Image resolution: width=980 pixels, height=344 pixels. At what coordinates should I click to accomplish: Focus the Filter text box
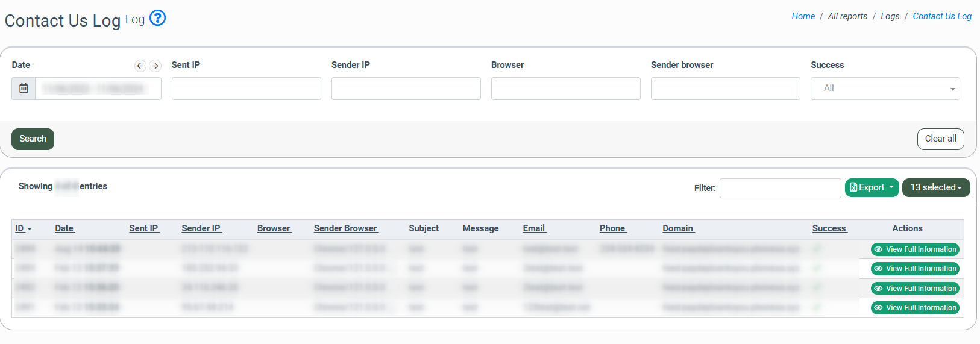[780, 188]
